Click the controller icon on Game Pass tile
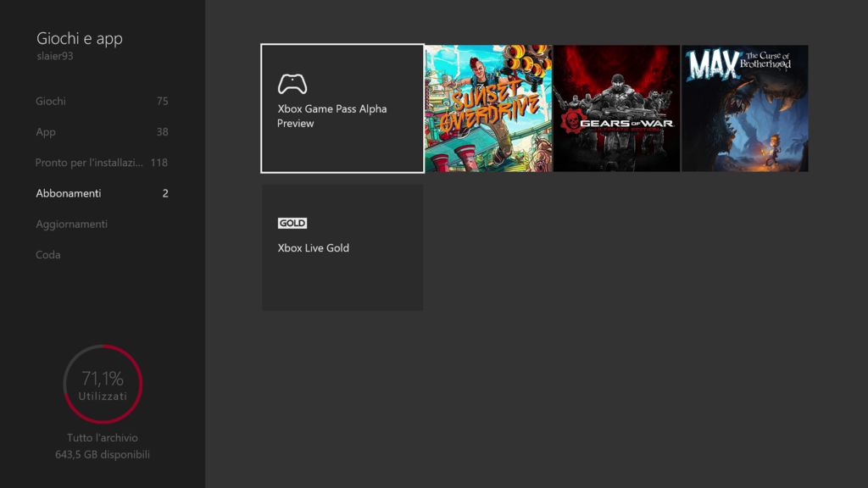Image resolution: width=868 pixels, height=488 pixels. 292,84
